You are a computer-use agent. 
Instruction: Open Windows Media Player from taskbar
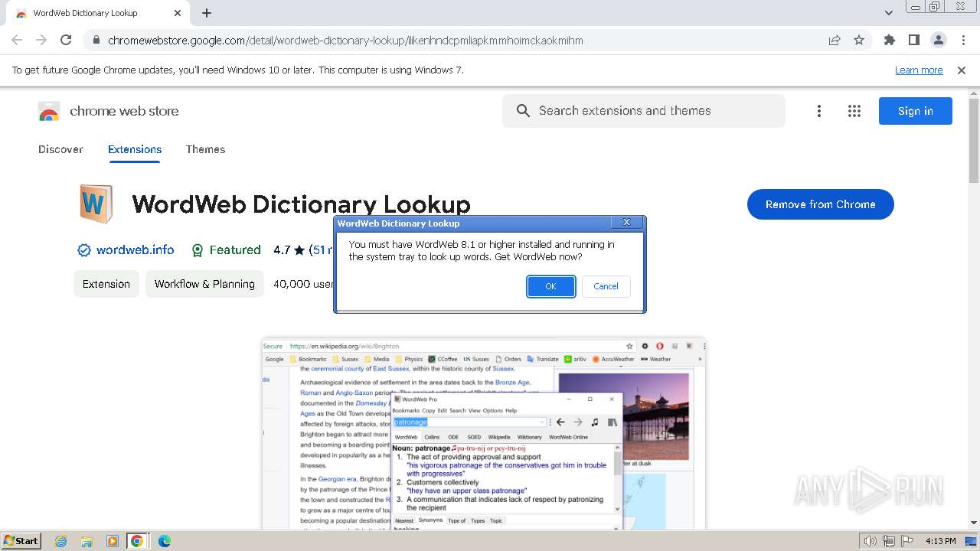(113, 541)
